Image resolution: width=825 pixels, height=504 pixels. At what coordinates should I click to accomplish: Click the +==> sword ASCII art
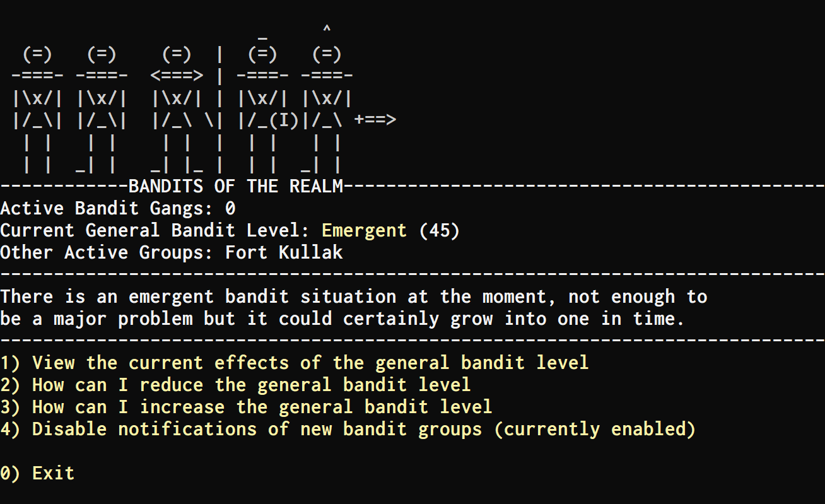click(x=375, y=120)
